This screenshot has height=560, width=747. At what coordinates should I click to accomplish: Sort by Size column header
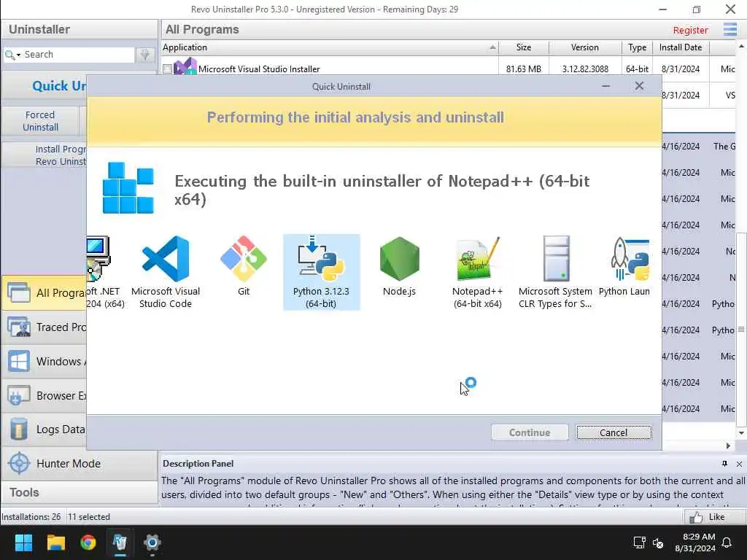[x=524, y=47]
